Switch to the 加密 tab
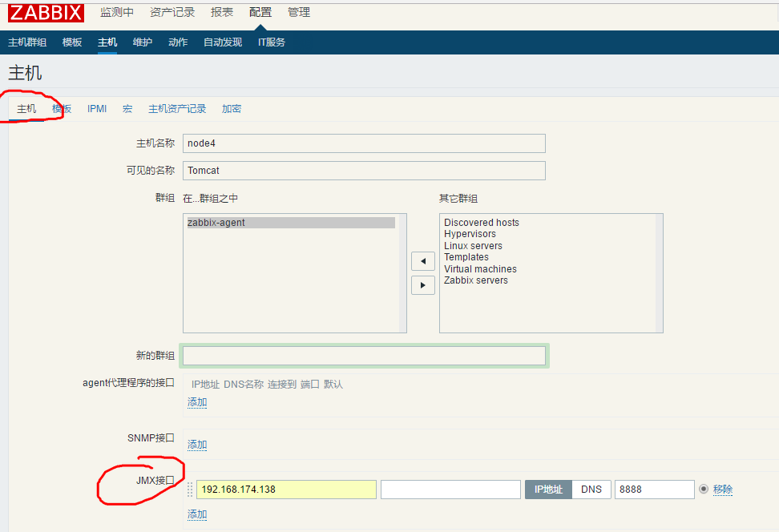Viewport: 779px width, 532px height. pos(232,109)
